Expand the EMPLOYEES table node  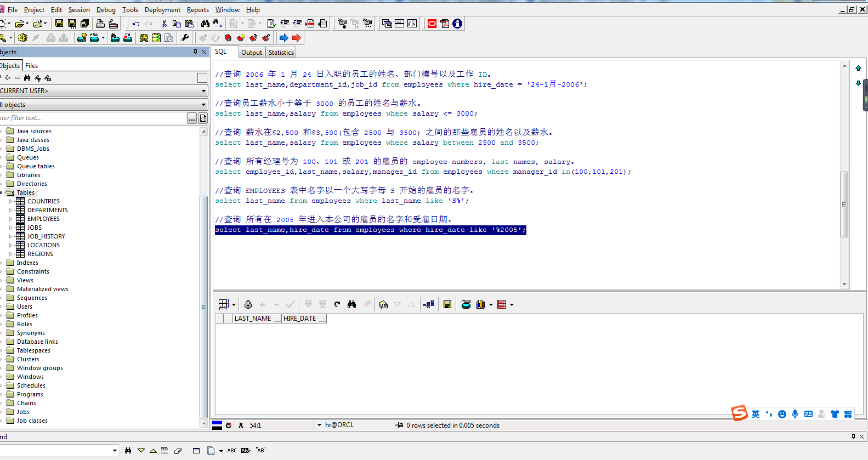tap(10, 219)
